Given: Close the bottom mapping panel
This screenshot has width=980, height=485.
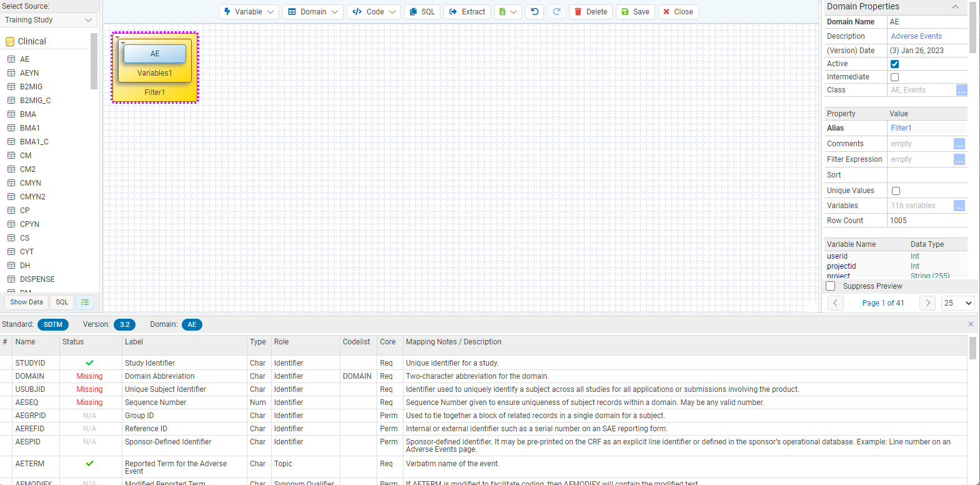Looking at the screenshot, I should [x=971, y=324].
